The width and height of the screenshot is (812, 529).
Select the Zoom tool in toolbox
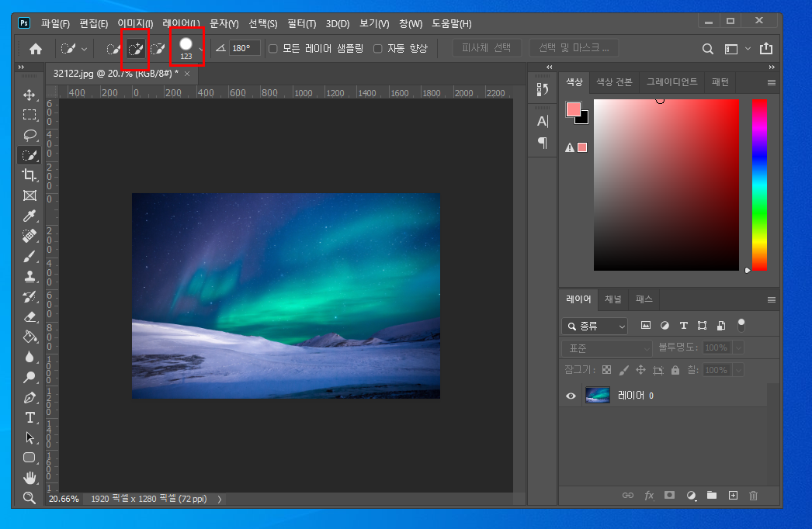29,498
